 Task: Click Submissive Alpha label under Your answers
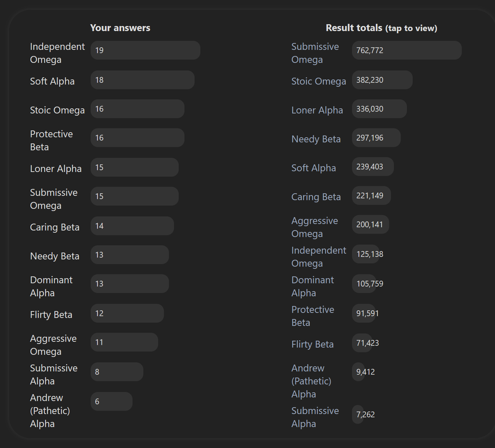tap(53, 375)
